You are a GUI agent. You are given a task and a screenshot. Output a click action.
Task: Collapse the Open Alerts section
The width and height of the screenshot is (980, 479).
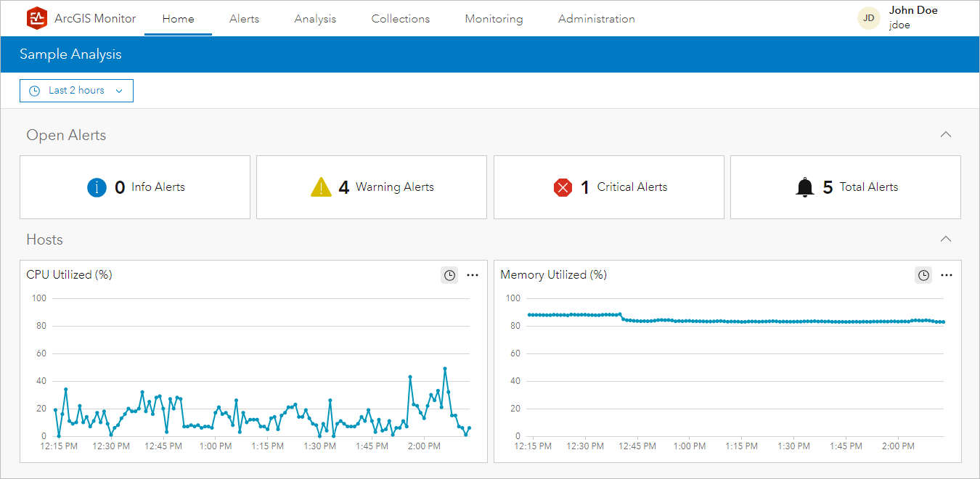point(945,134)
